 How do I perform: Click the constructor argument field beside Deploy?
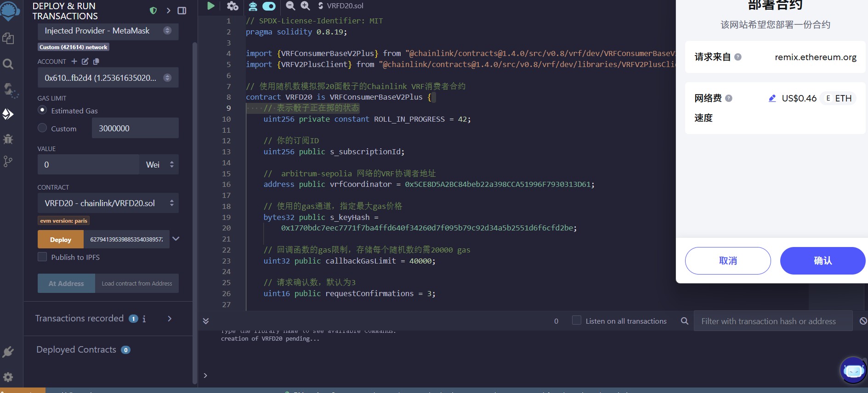click(126, 240)
